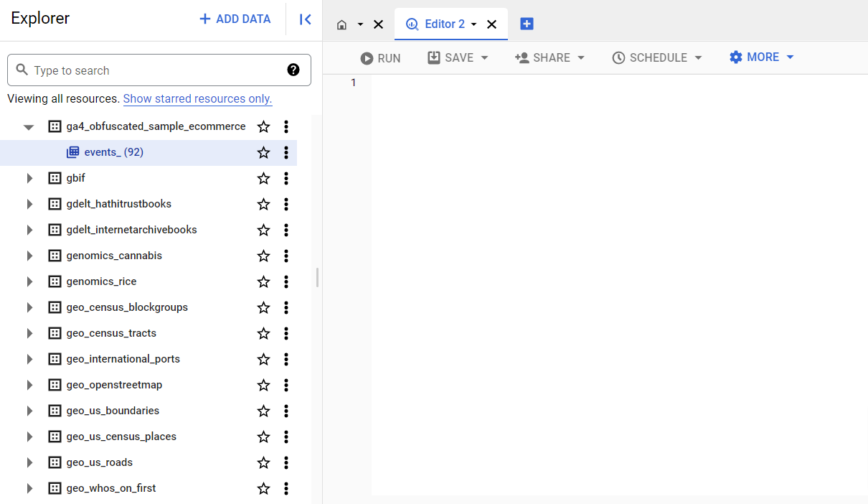Open actions menu for genomics_cannabis

point(286,256)
